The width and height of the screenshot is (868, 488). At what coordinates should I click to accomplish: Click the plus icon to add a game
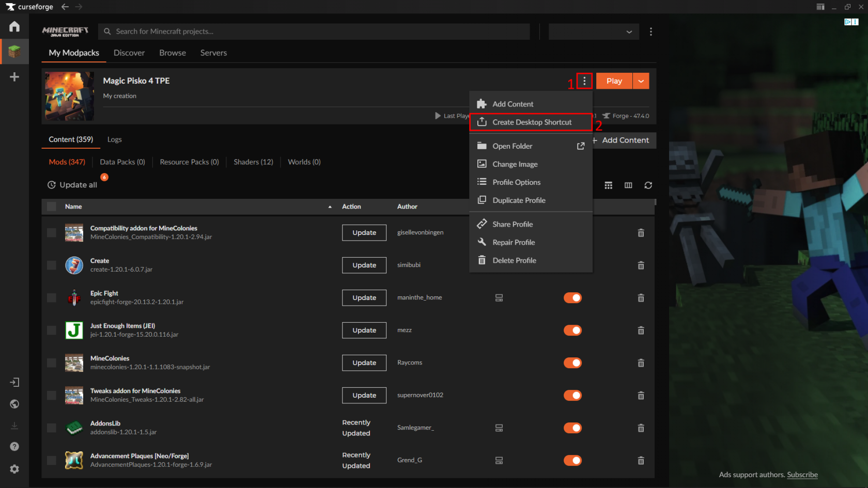coord(14,76)
